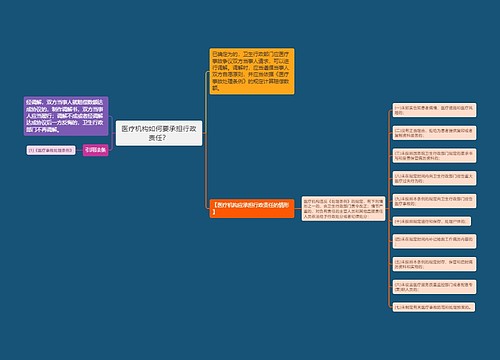This screenshot has height=360, width=500.
Task: Select leaf node beginning with (六)
Action: [434, 287]
